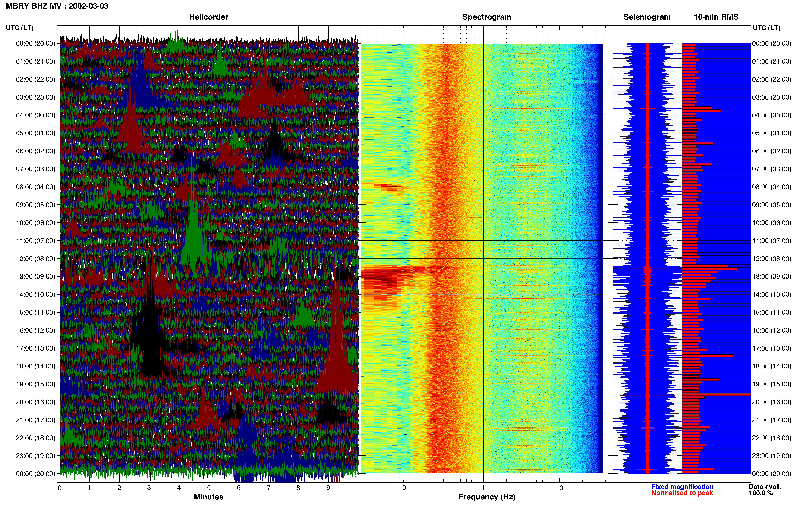Image resolution: width=812 pixels, height=508 pixels.
Task: Click left time label '08:00 (04:00)'
Action: point(35,187)
